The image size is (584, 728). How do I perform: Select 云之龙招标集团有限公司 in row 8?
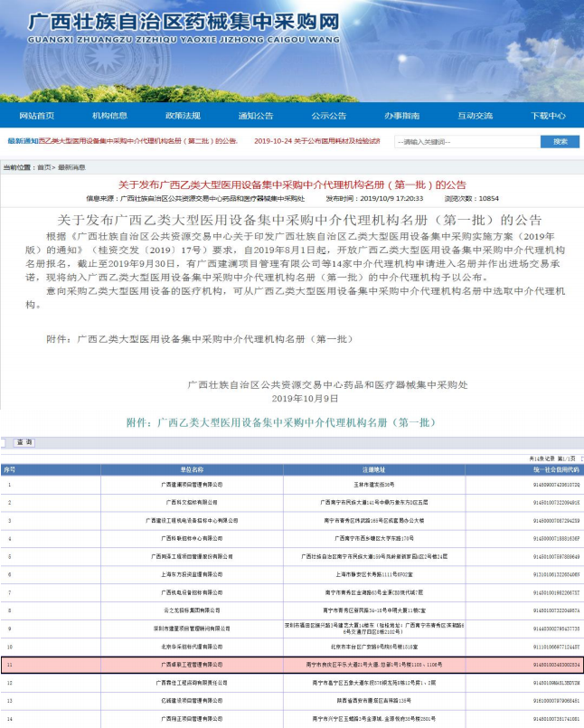192,610
